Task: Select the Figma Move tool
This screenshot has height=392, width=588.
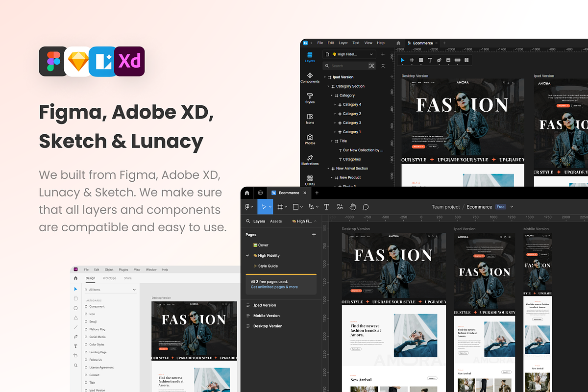Action: point(264,207)
